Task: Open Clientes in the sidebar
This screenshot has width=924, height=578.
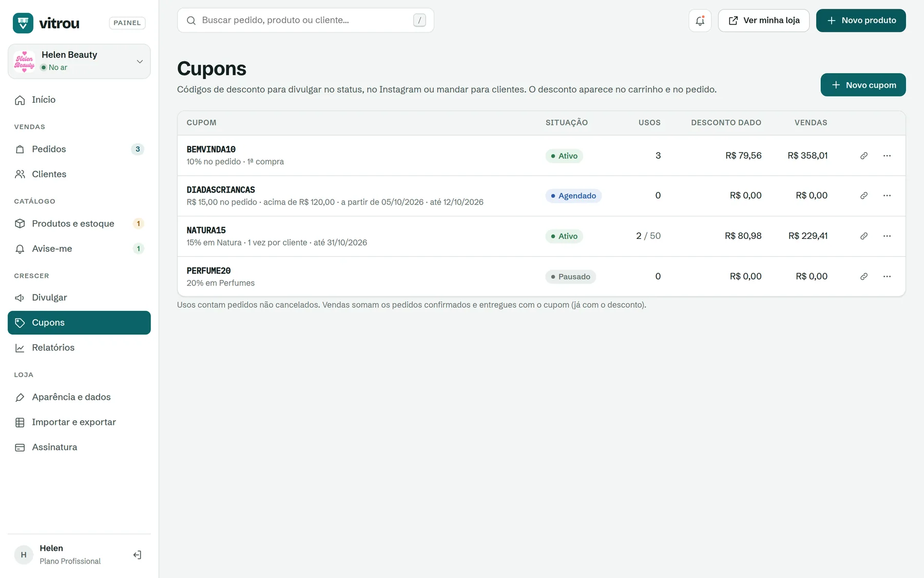Action: pyautogui.click(x=79, y=174)
